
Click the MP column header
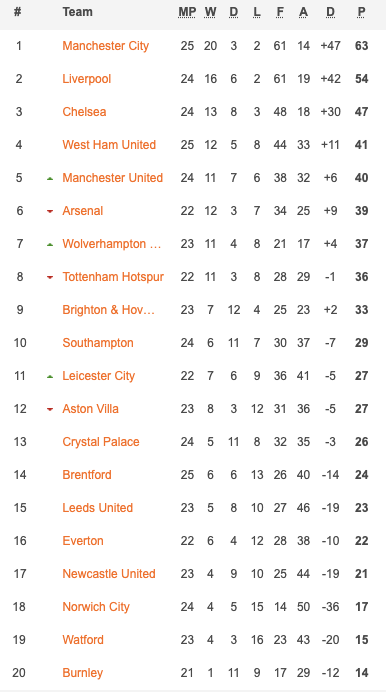point(187,12)
